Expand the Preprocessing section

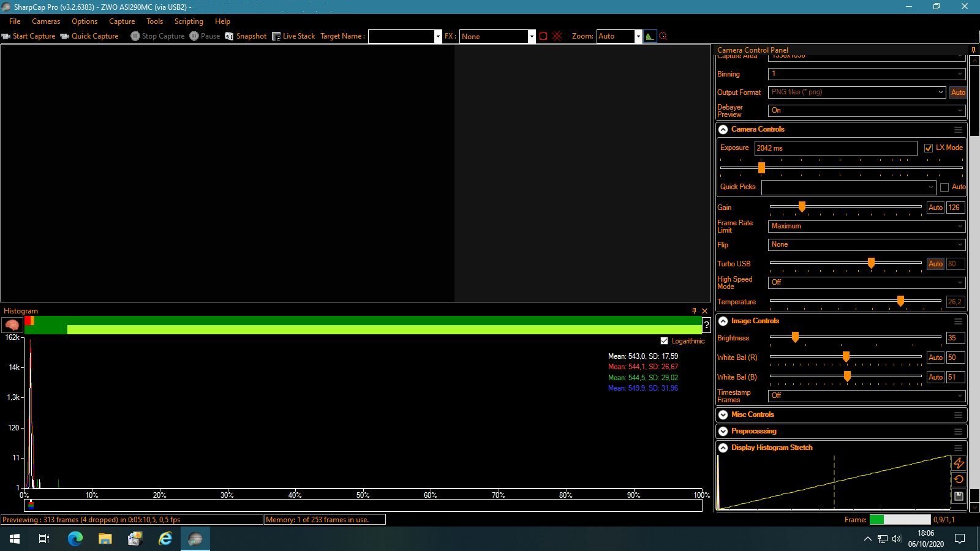click(x=723, y=431)
